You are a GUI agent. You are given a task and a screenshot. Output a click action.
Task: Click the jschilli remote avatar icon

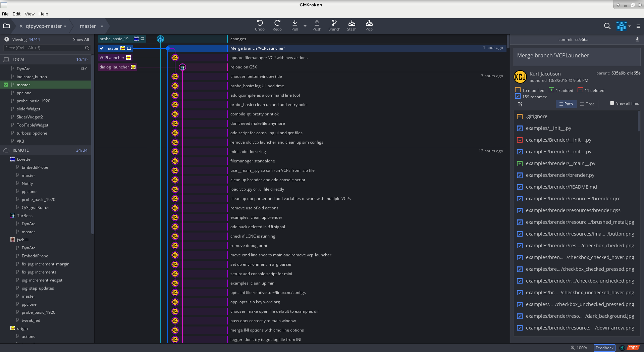point(13,240)
